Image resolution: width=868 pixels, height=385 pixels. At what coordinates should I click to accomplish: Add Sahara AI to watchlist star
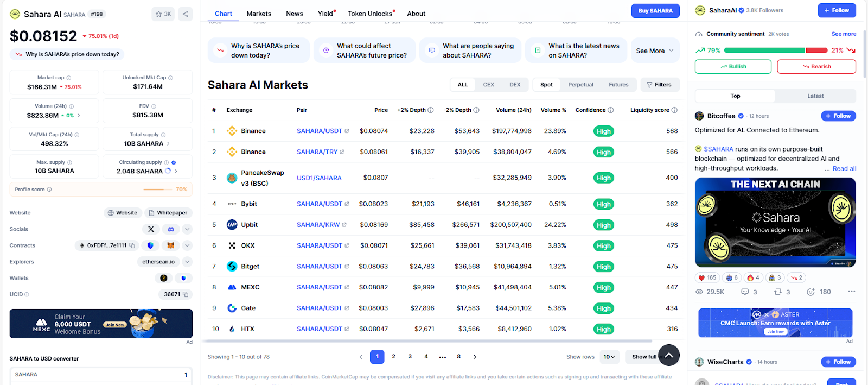point(163,14)
